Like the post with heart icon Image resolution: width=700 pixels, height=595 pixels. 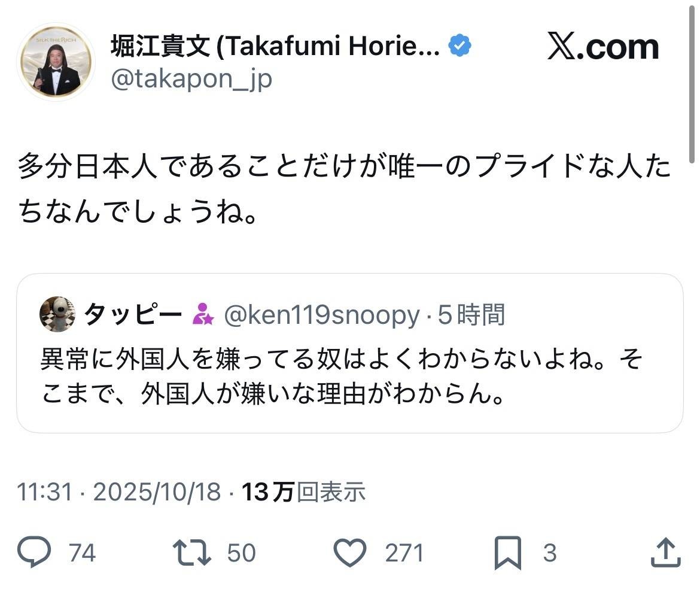coord(349,553)
